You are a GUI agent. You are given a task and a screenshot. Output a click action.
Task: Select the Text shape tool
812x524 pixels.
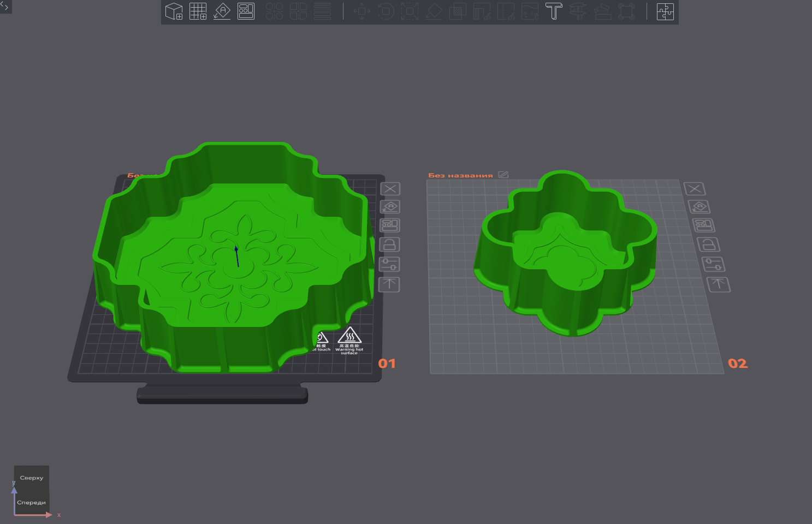[x=554, y=11]
